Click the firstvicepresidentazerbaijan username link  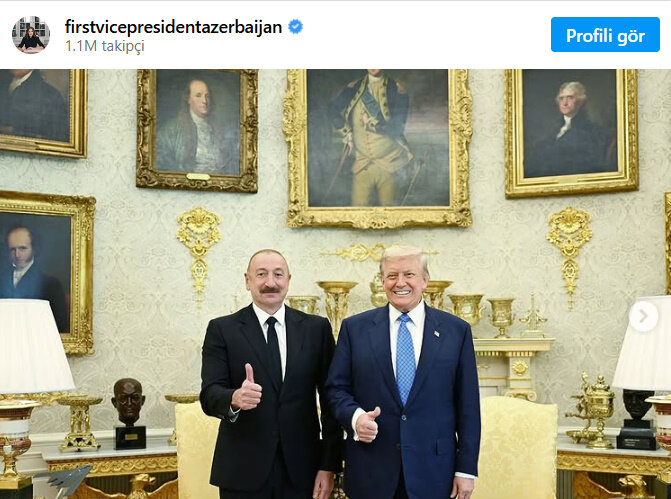(173, 27)
